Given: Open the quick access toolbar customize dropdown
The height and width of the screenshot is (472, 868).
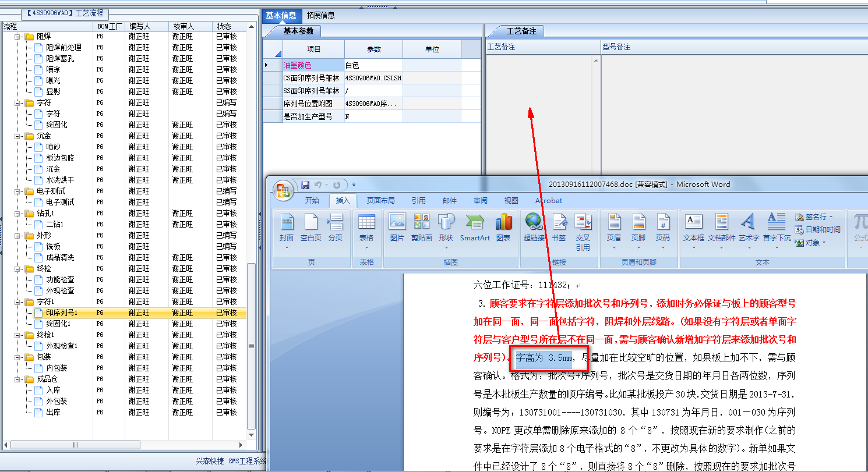Looking at the screenshot, I should point(353,185).
